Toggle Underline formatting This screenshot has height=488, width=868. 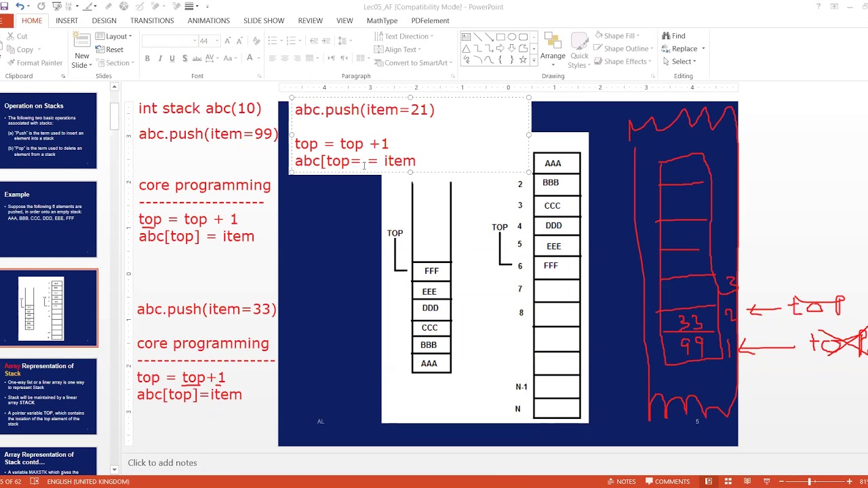[172, 58]
